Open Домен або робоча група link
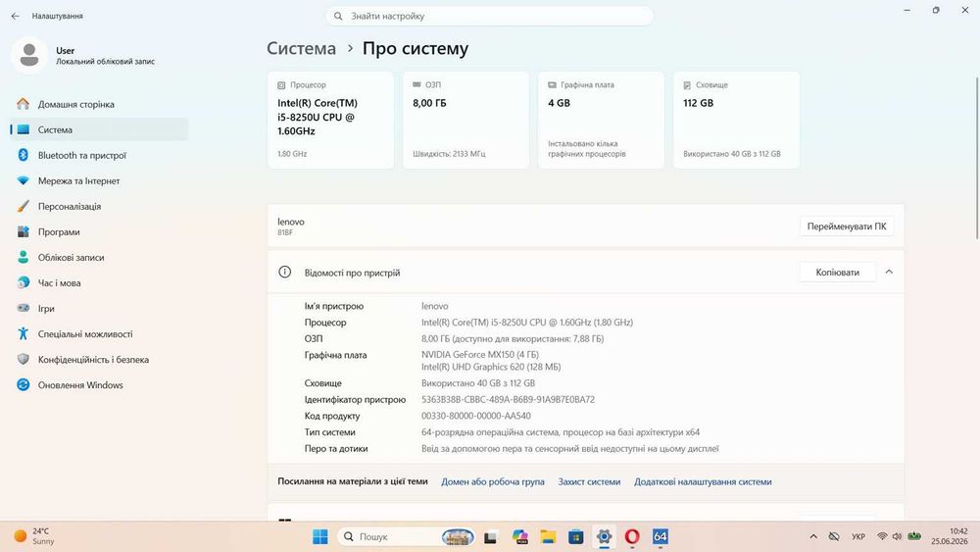 pyautogui.click(x=493, y=482)
